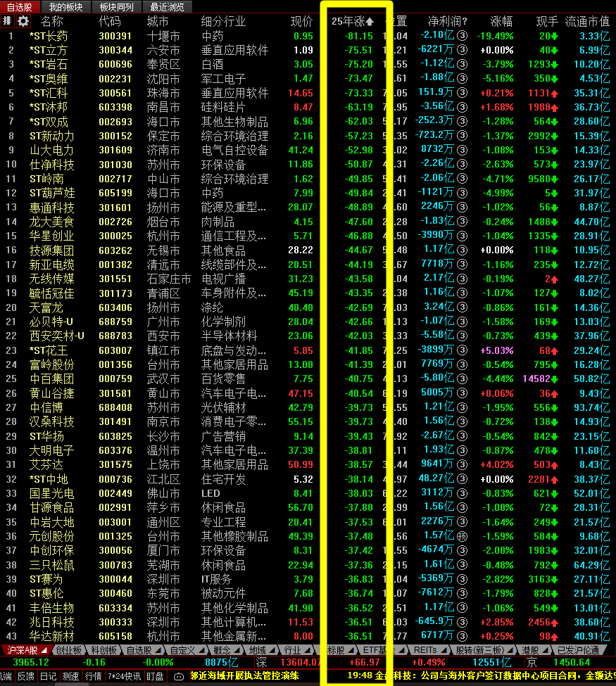Open the scrolling 19:48 news headline
The image size is (616, 686).
pyautogui.click(x=482, y=676)
